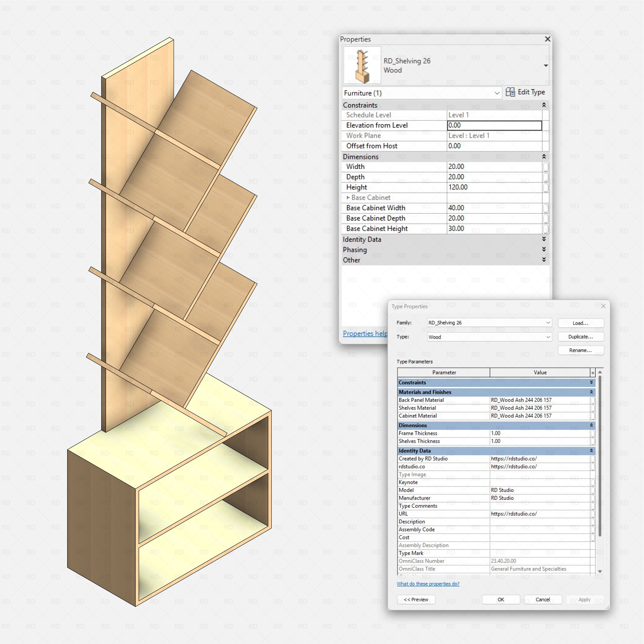Click the Model value RD Studio
Viewport: 644px width, 644px height.
pyautogui.click(x=540, y=490)
